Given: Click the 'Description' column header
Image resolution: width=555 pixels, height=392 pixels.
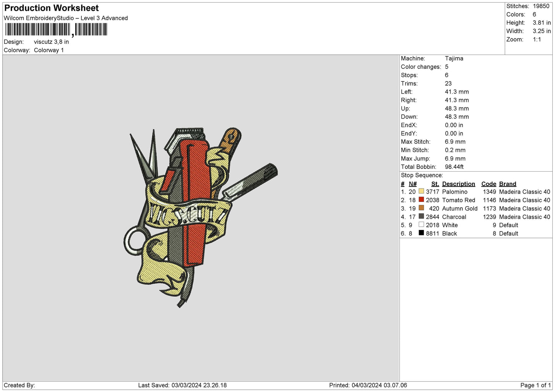Looking at the screenshot, I should pos(459,184).
